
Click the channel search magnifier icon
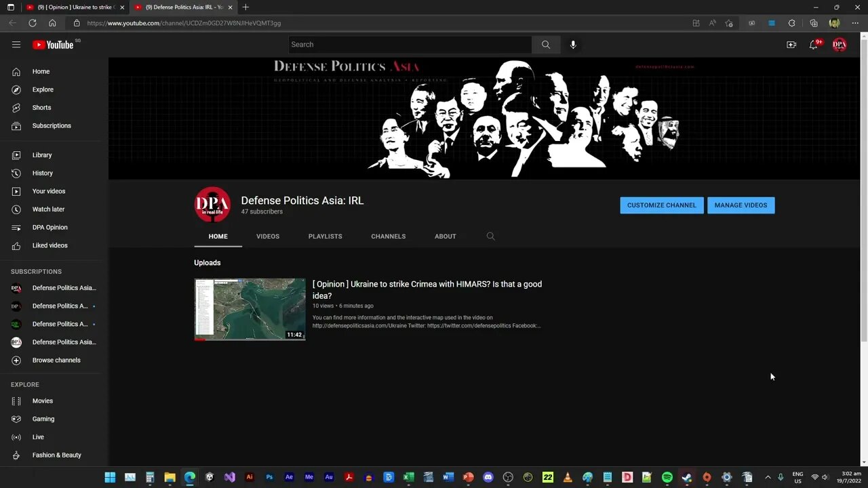click(490, 237)
